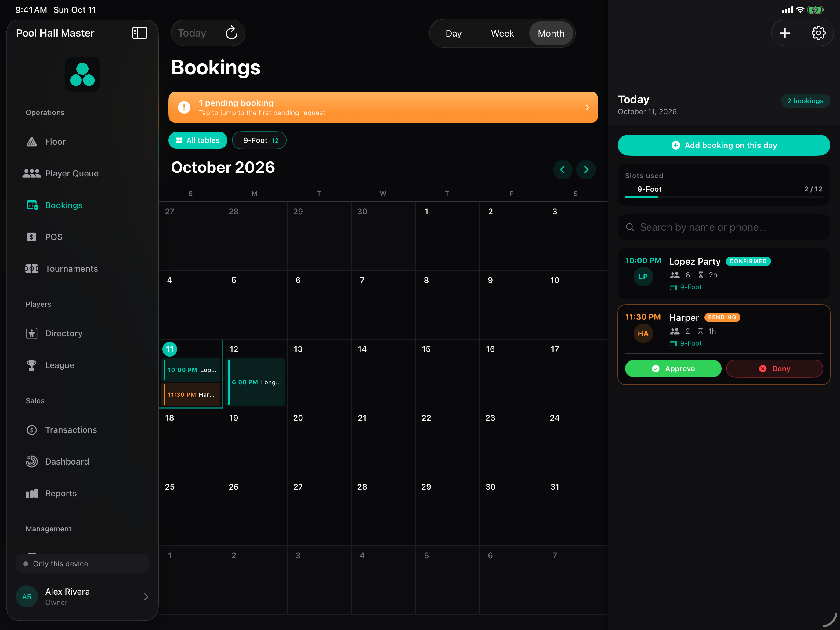The width and height of the screenshot is (840, 630).
Task: Click the PENDING status badge on Harper
Action: click(x=722, y=317)
